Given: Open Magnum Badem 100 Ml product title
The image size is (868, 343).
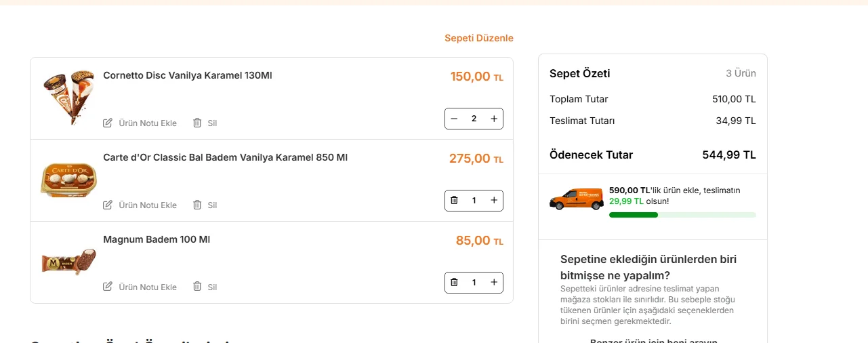Looking at the screenshot, I should click(x=157, y=239).
